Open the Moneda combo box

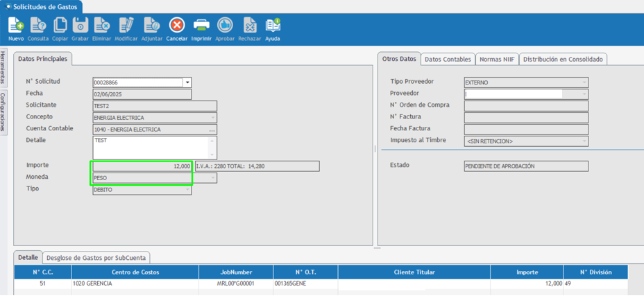tap(212, 178)
